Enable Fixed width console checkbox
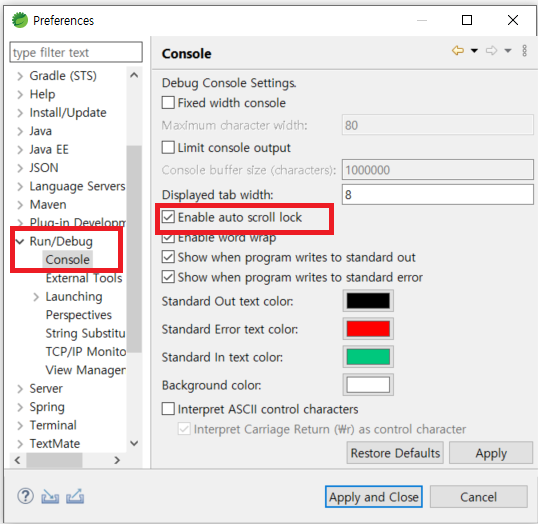The height and width of the screenshot is (524, 538). point(168,103)
